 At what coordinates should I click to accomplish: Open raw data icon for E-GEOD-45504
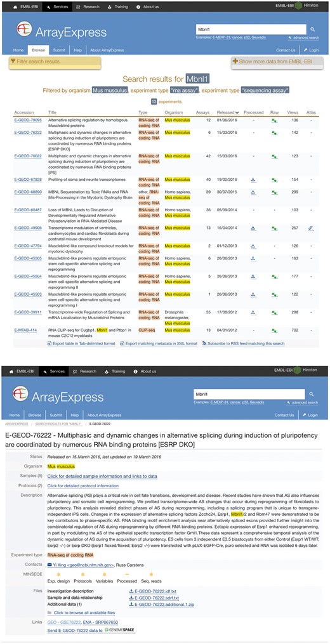(274, 277)
